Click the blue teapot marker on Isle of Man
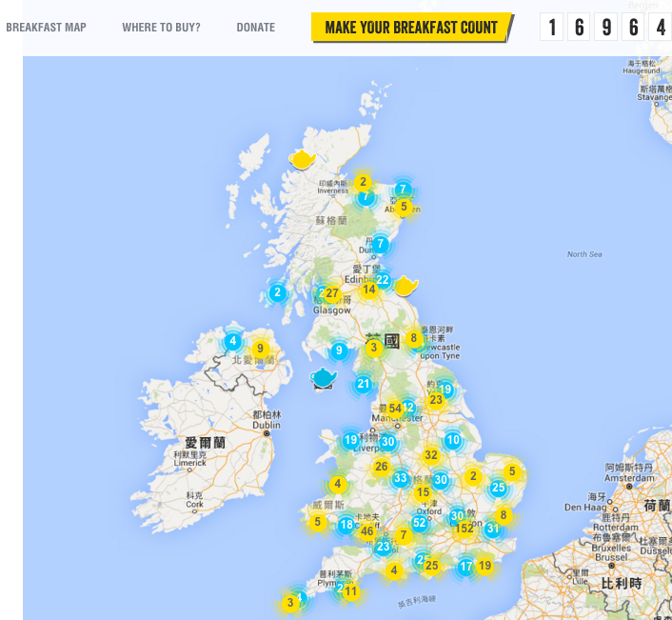The height and width of the screenshot is (620, 672). pos(323,378)
